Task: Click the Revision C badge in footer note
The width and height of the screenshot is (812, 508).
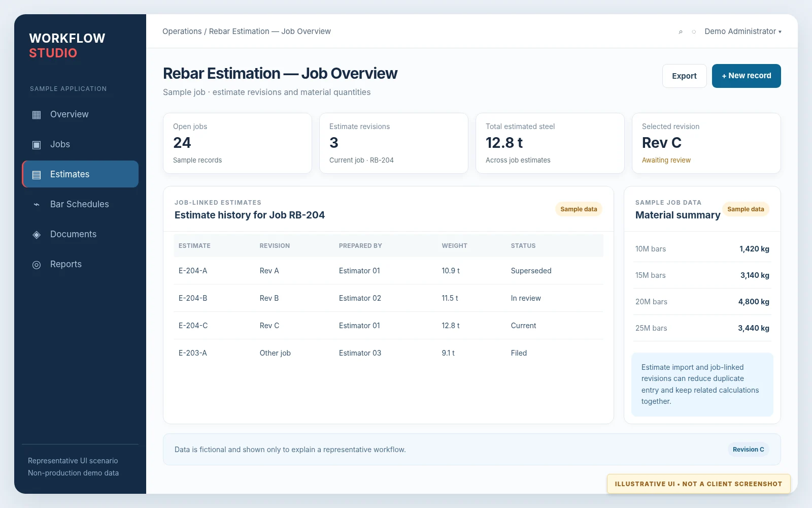Action: click(x=748, y=450)
